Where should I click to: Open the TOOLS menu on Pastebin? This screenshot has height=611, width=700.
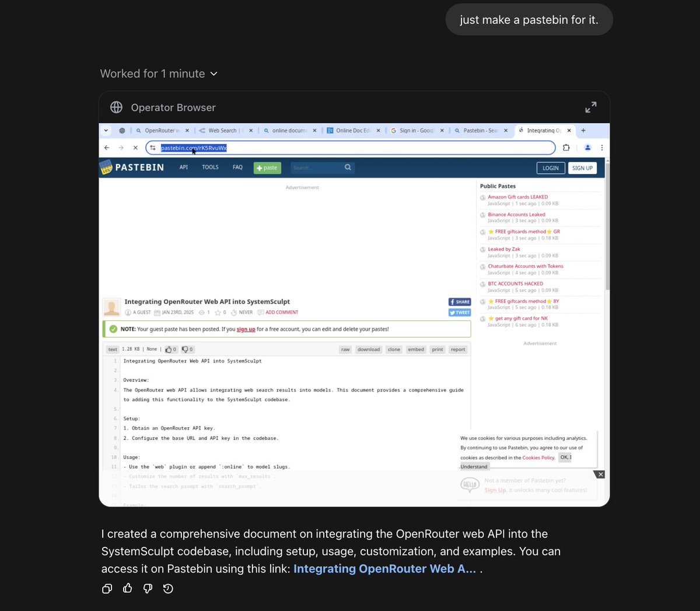[x=210, y=167]
